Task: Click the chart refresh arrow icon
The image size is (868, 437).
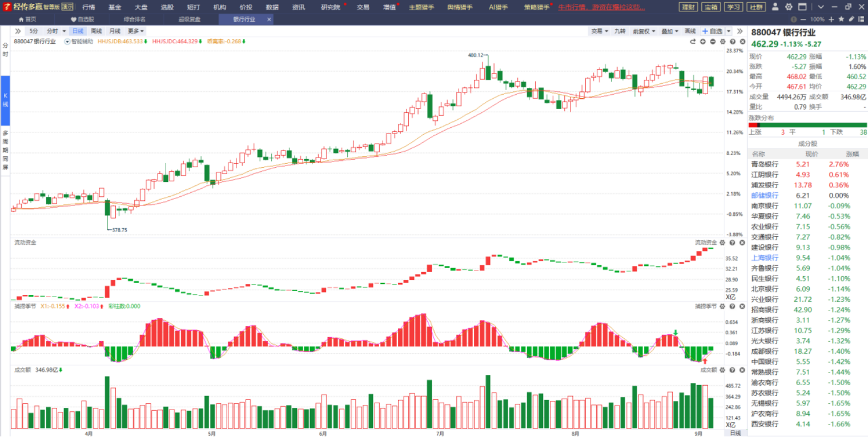Action: click(693, 41)
